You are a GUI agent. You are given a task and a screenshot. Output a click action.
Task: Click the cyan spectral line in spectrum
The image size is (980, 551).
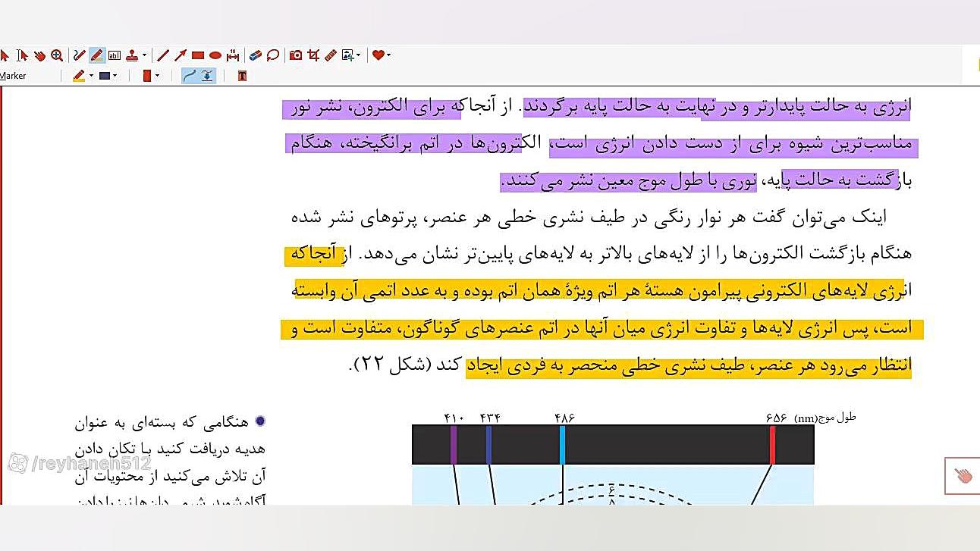tap(562, 445)
